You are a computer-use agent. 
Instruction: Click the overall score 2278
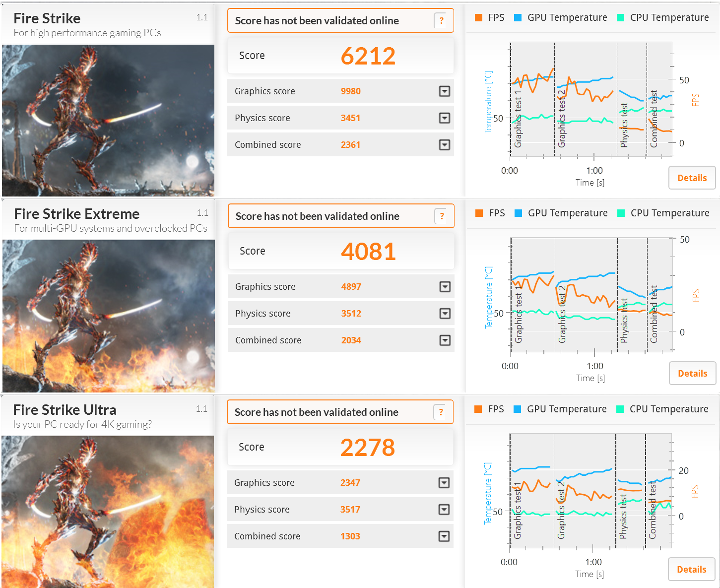368,448
